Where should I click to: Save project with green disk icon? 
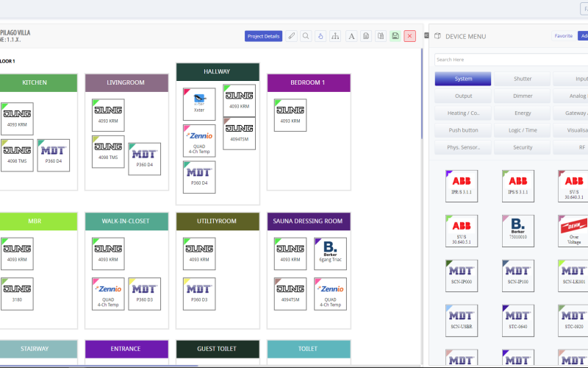(395, 36)
